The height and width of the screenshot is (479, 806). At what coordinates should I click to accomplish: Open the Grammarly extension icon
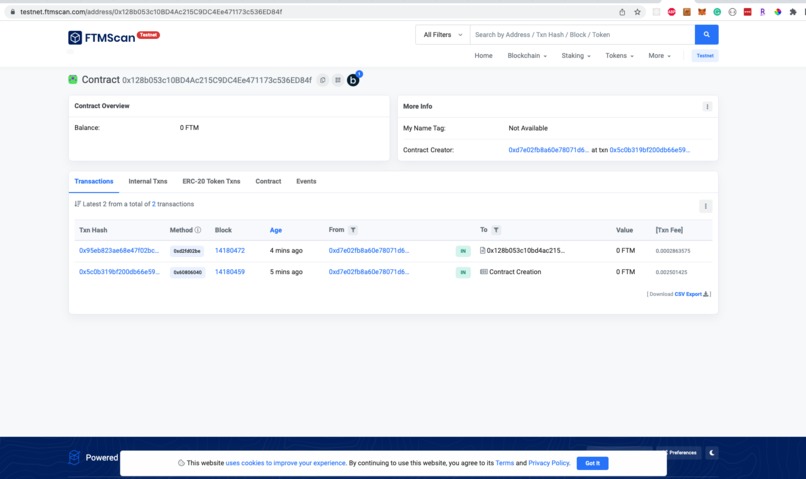point(717,12)
